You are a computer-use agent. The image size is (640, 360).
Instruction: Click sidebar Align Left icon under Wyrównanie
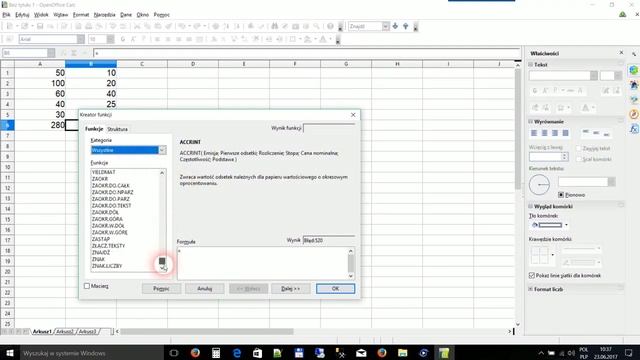pos(534,133)
